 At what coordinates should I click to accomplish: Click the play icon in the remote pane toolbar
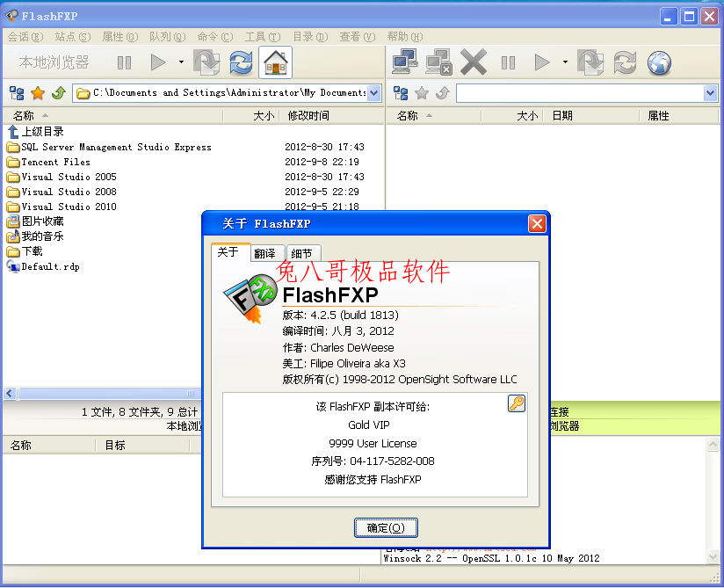pos(541,62)
